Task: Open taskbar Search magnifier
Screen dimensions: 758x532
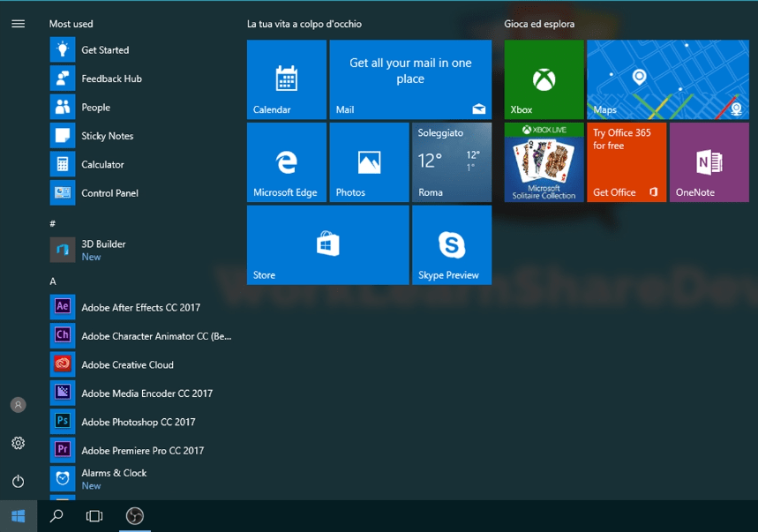Action: (x=56, y=516)
